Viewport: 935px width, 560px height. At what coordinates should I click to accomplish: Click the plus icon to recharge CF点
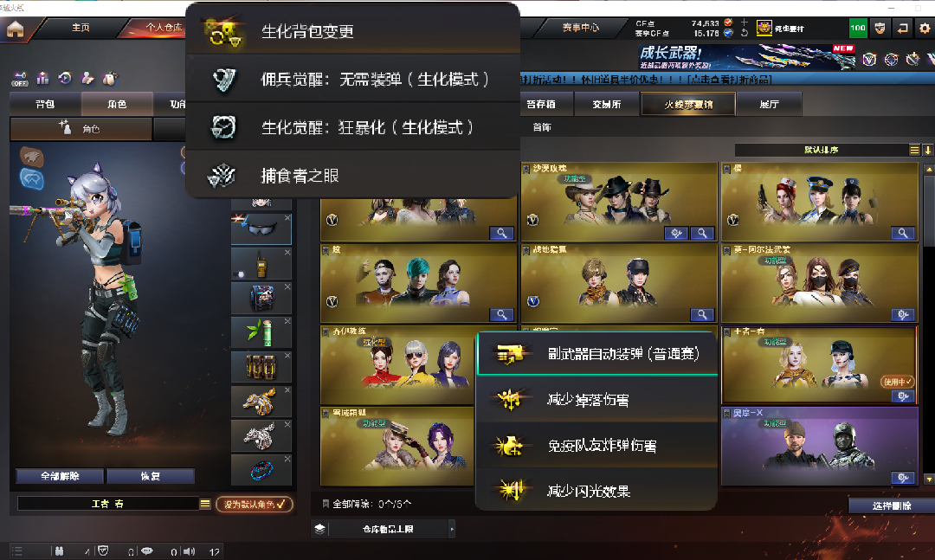point(745,23)
